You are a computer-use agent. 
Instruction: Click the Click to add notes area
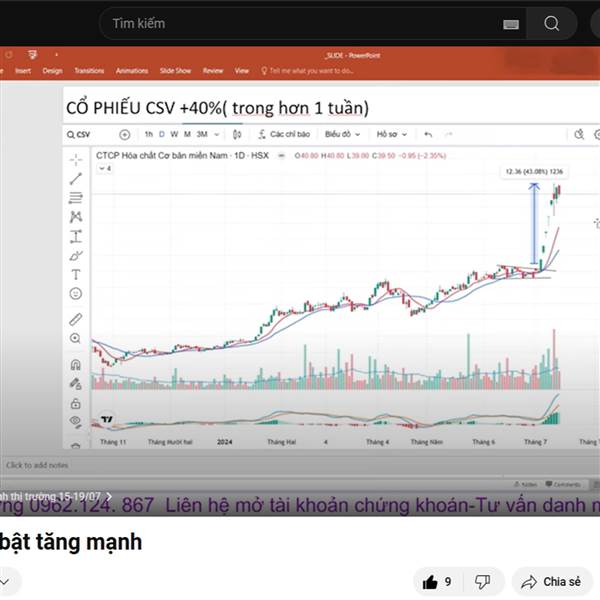pyautogui.click(x=37, y=465)
